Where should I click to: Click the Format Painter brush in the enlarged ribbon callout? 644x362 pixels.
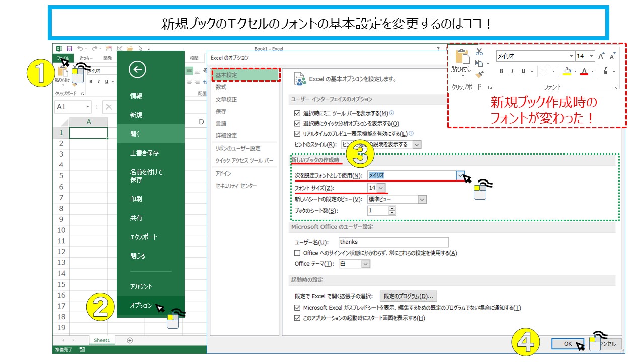479,75
